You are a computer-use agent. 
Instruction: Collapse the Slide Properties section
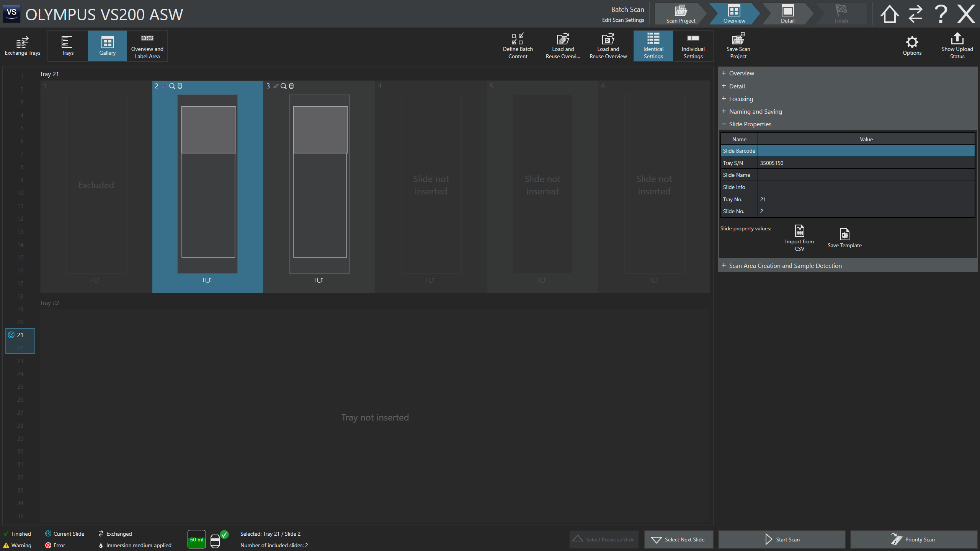coord(750,124)
